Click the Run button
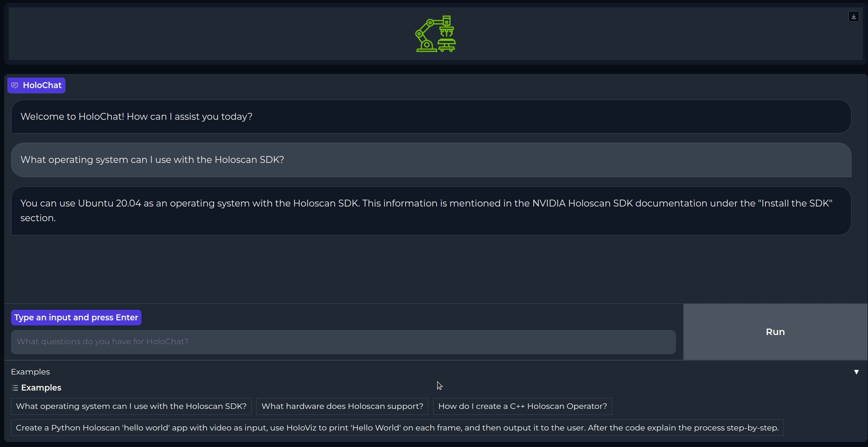 click(775, 332)
